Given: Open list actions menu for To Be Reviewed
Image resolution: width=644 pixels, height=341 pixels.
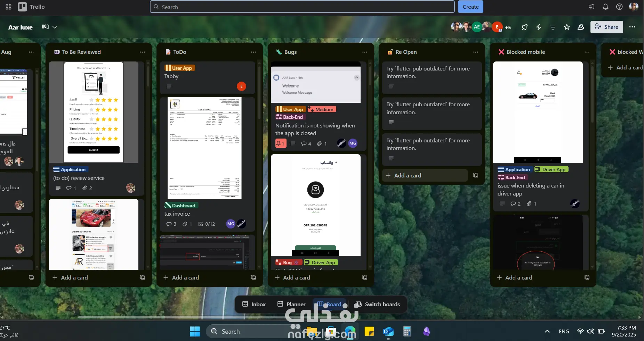Looking at the screenshot, I should point(143,52).
